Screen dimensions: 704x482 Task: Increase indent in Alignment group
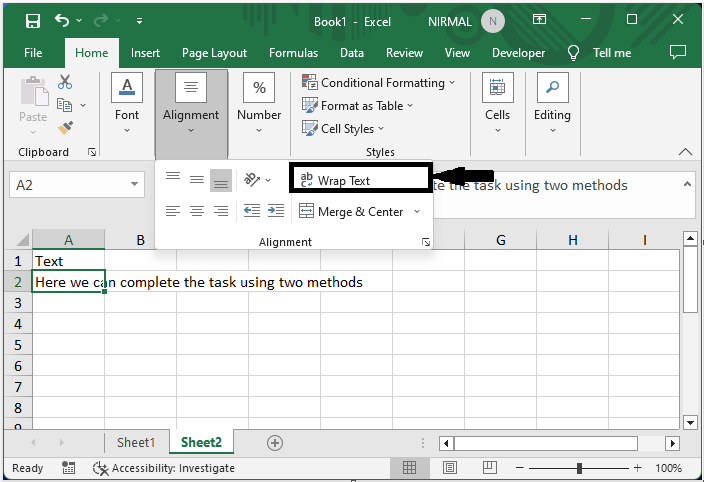click(276, 211)
